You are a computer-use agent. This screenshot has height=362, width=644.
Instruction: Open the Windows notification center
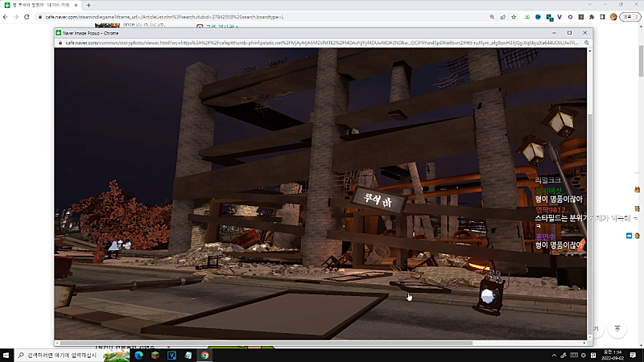tap(633, 356)
